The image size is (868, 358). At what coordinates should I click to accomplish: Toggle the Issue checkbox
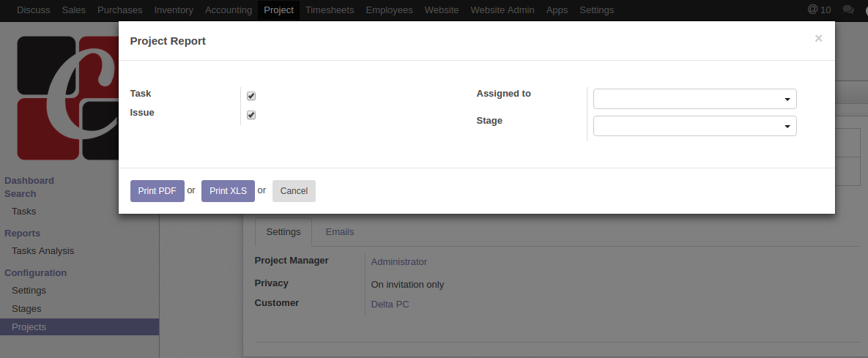click(251, 115)
